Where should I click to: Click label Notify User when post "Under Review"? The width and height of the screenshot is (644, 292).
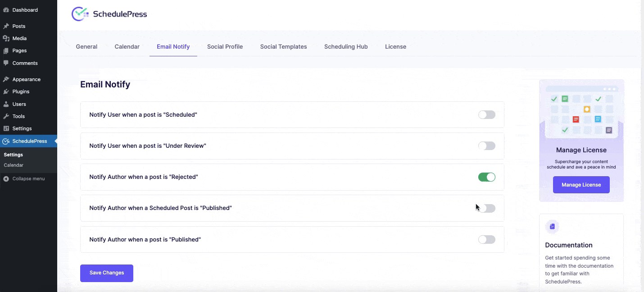(148, 146)
